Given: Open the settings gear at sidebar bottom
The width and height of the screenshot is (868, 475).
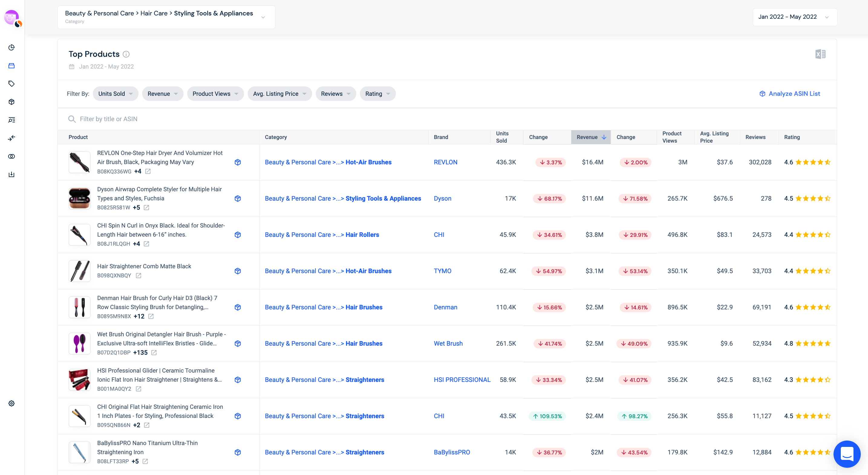Looking at the screenshot, I should pos(11,403).
